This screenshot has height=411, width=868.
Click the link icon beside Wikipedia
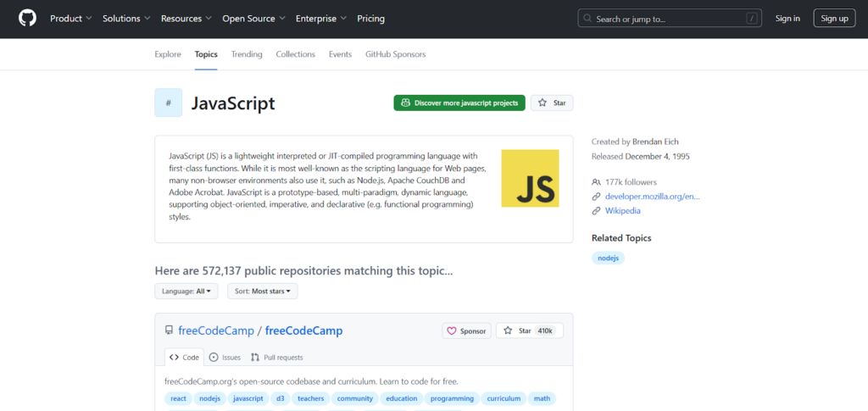point(596,211)
